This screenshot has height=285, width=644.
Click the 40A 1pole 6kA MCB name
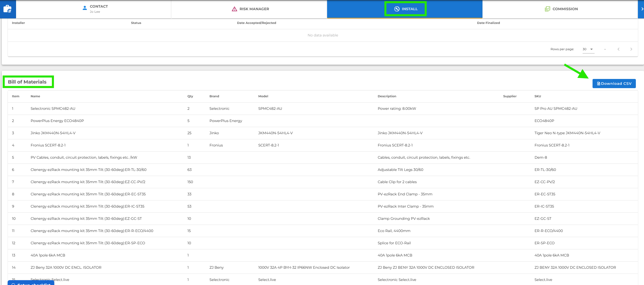click(x=48, y=255)
